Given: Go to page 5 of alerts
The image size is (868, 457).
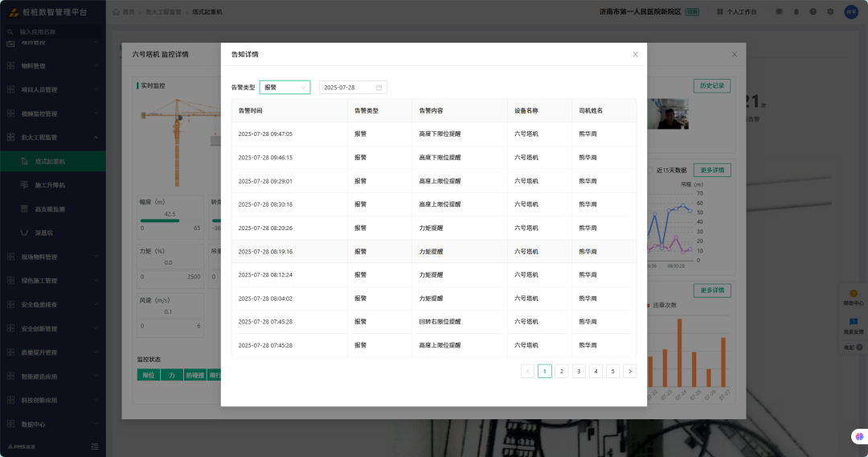Looking at the screenshot, I should pos(612,371).
